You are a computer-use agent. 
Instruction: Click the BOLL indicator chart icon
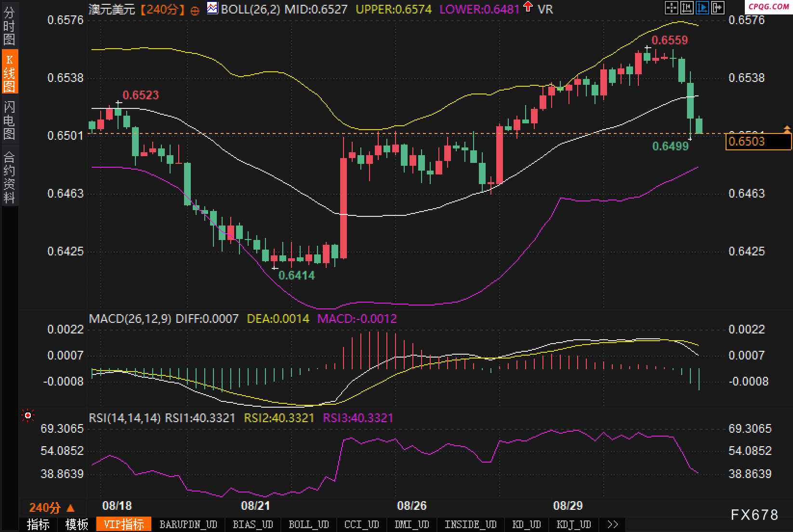pos(212,8)
